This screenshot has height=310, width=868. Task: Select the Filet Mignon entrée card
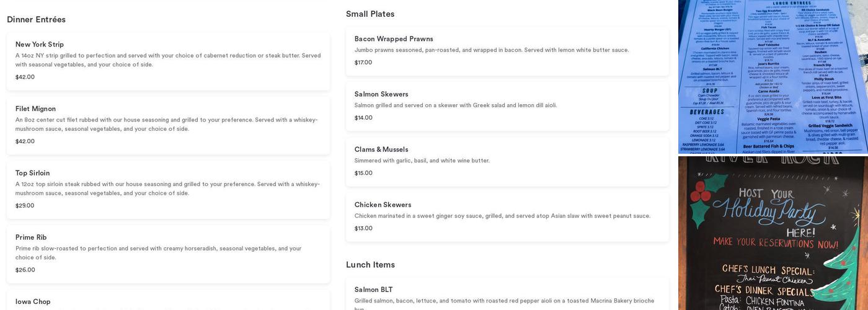pyautogui.click(x=168, y=125)
